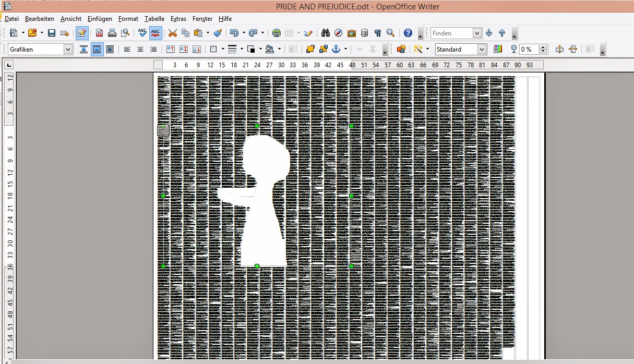Viewport: 634px width, 364px height.
Task: Flip graphic horizontally icon
Action: click(560, 49)
